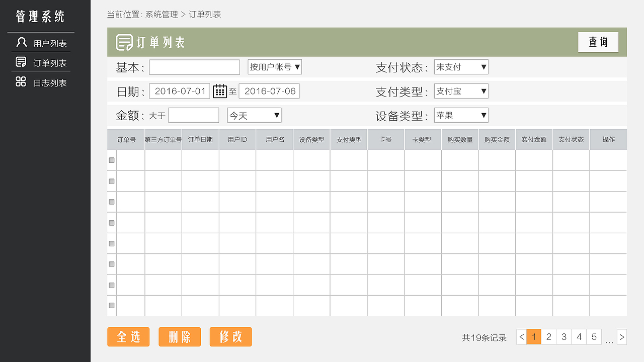Click the 修改 modify button

tap(230, 337)
